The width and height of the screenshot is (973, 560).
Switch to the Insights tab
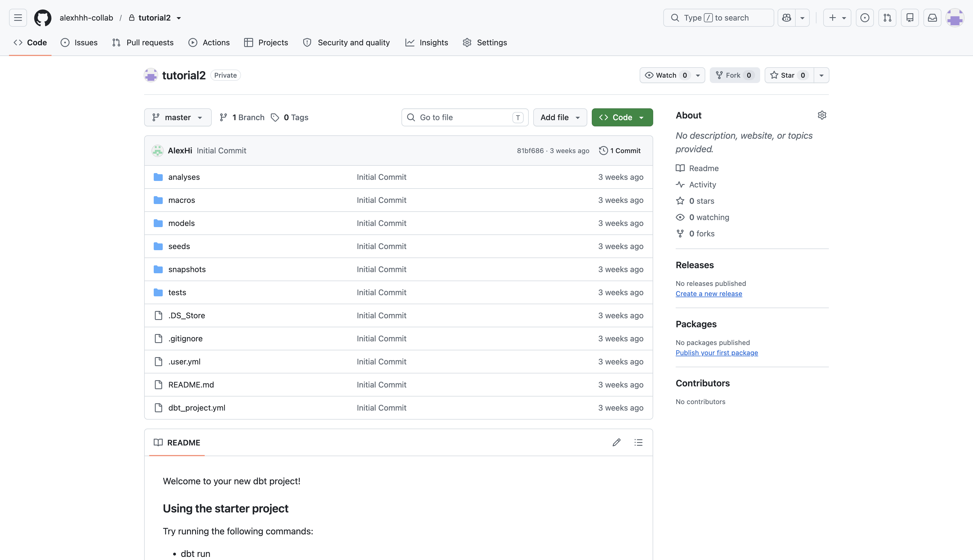427,43
